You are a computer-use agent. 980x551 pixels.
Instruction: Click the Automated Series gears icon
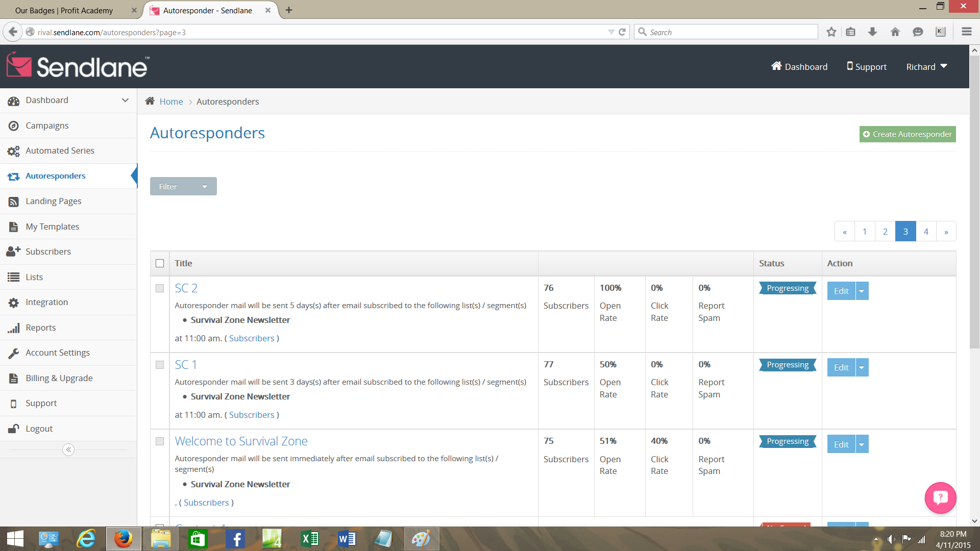(x=13, y=151)
